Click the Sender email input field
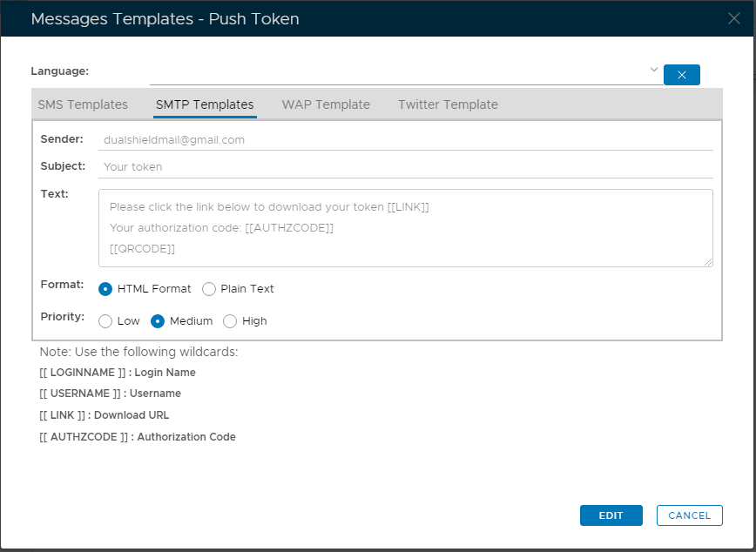This screenshot has height=552, width=756. click(405, 139)
